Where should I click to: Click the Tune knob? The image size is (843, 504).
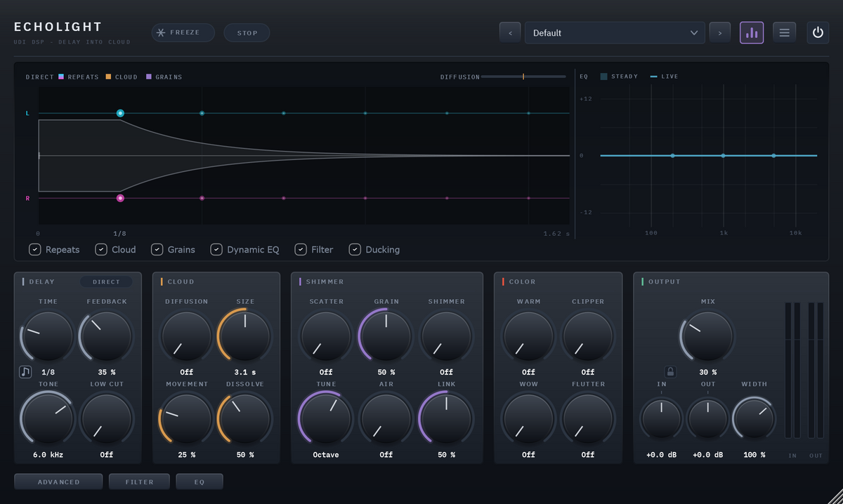click(326, 419)
